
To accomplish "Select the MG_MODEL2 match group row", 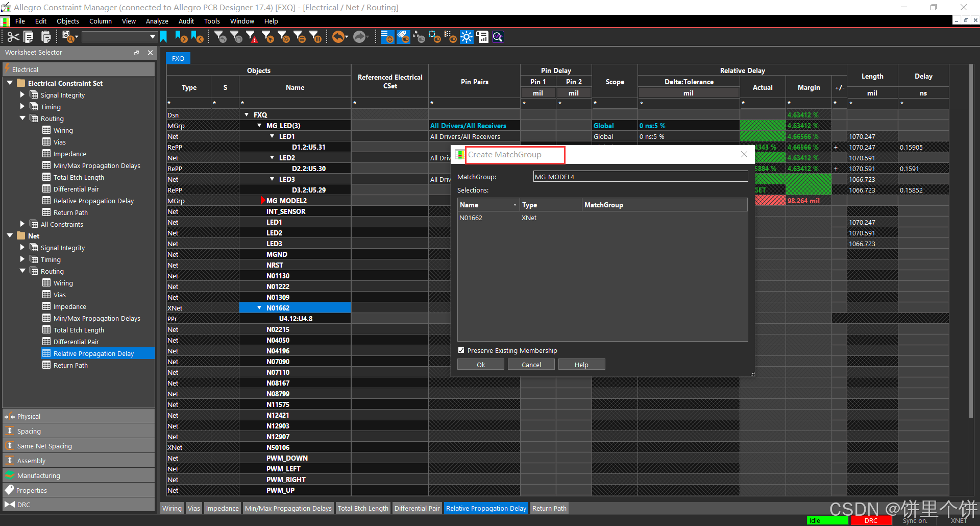I will (x=286, y=201).
